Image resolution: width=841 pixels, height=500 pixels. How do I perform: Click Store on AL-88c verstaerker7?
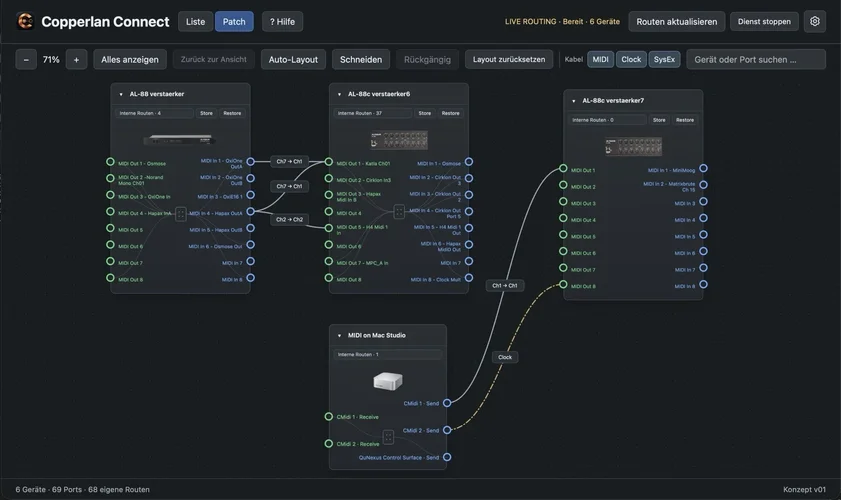pos(659,120)
